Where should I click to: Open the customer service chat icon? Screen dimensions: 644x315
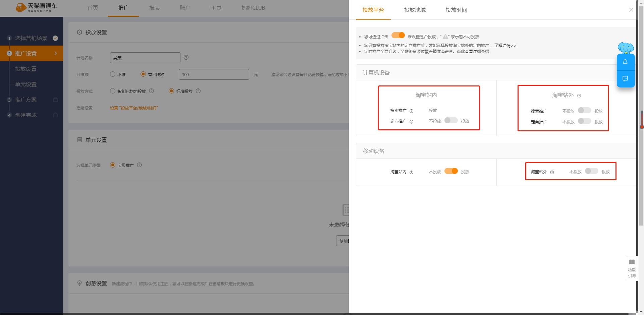tap(625, 79)
